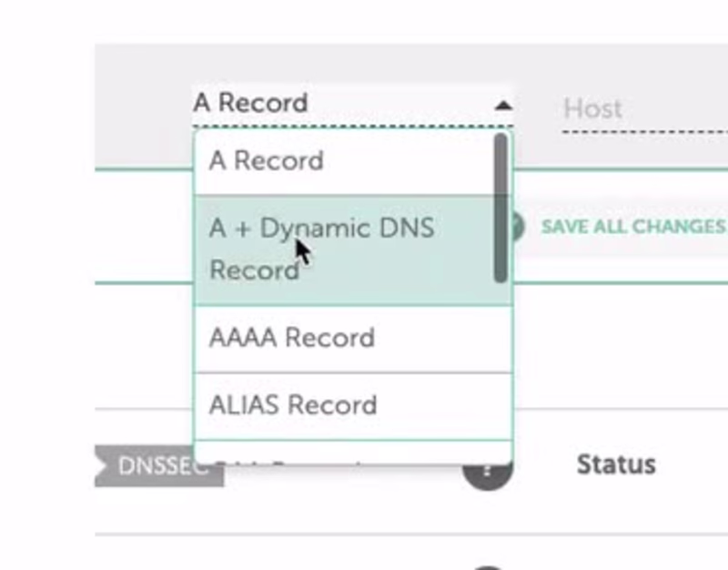Click the dashed underline below selected A Record
The width and height of the screenshot is (728, 570).
353,126
